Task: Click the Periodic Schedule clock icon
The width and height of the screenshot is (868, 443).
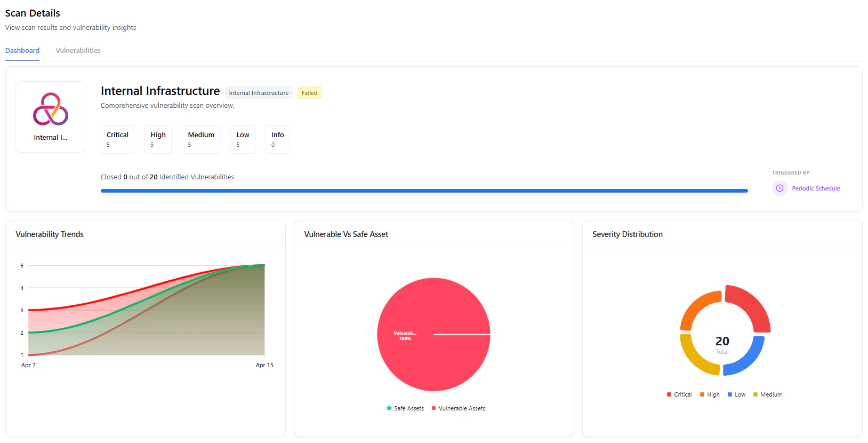Action: click(x=779, y=188)
